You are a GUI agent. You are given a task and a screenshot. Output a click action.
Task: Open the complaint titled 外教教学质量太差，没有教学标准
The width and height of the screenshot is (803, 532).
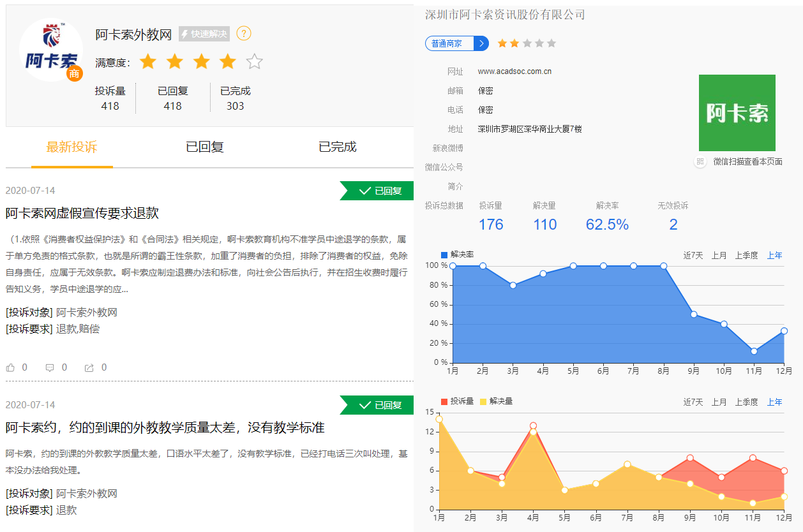165,427
